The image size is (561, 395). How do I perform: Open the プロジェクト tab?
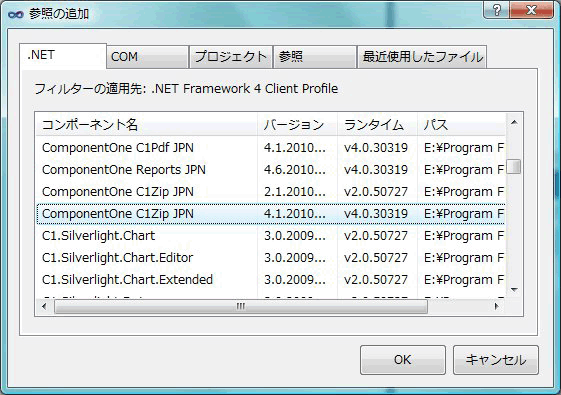click(x=231, y=57)
